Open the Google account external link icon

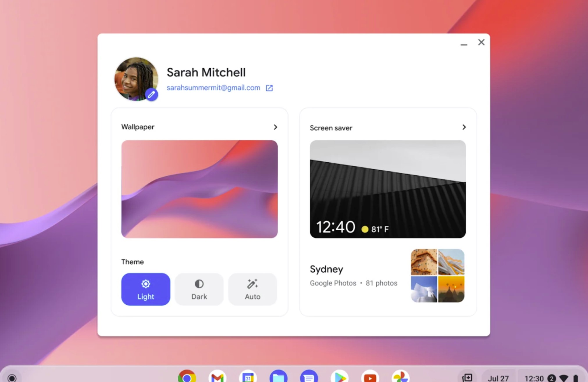[269, 88]
